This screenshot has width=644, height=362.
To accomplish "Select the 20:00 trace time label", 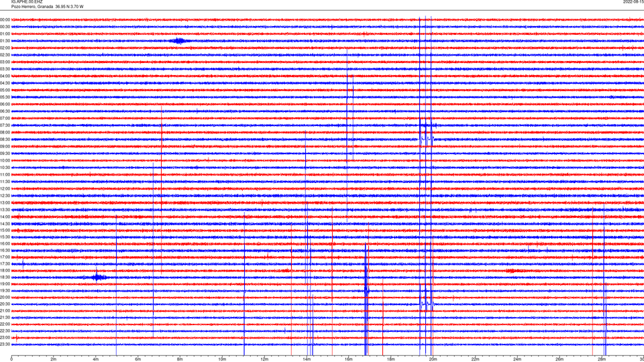I will pos(5,298).
